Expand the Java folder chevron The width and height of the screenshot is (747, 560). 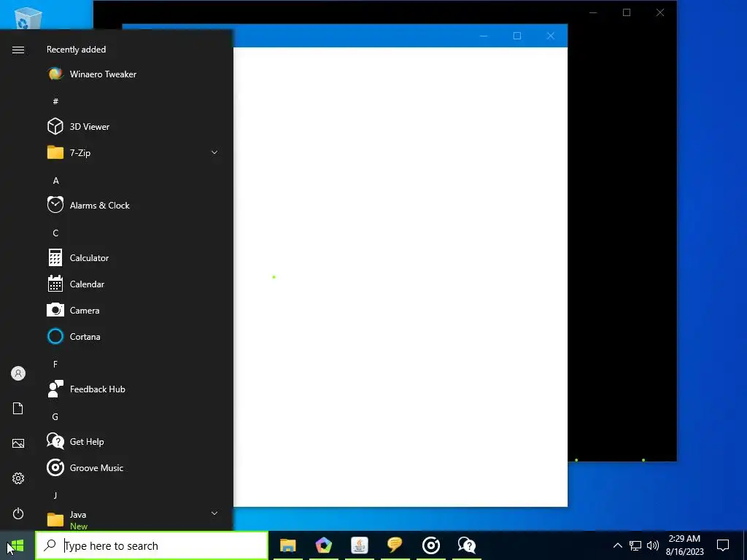pyautogui.click(x=214, y=513)
